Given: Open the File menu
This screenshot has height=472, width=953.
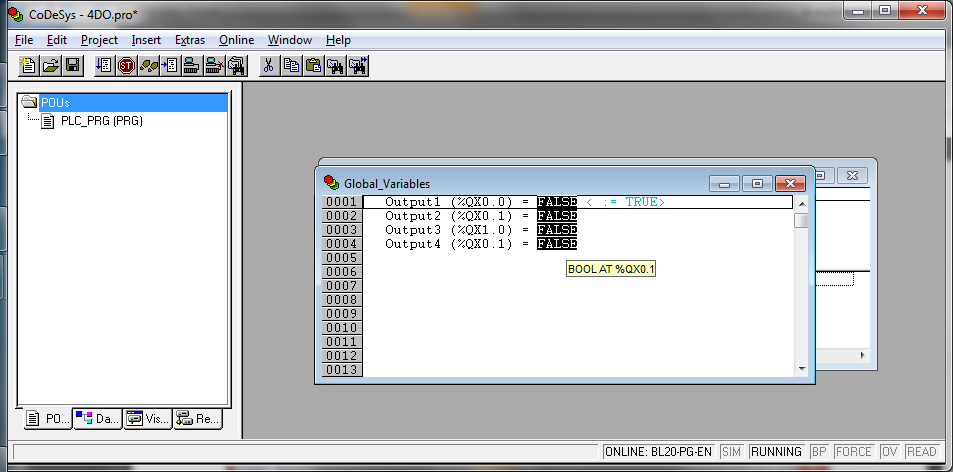Looking at the screenshot, I should click(24, 40).
